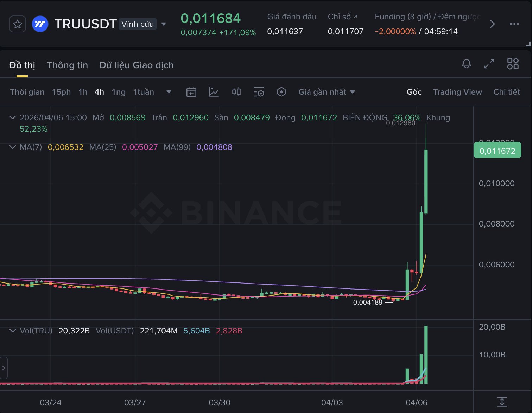Click the 0,008000 price axis label
Viewport: 532px width, 413px height.
tap(496, 224)
